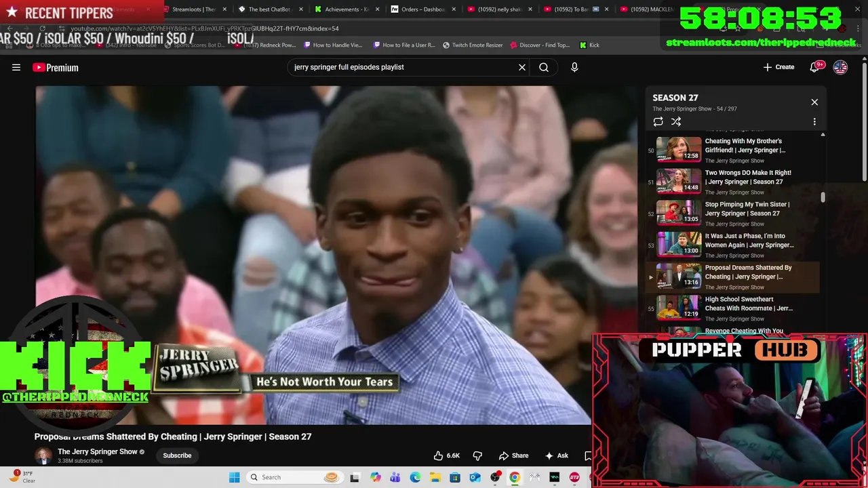Image resolution: width=868 pixels, height=488 pixels.
Task: Open the YouTube guide hamburger menu
Action: [x=16, y=67]
